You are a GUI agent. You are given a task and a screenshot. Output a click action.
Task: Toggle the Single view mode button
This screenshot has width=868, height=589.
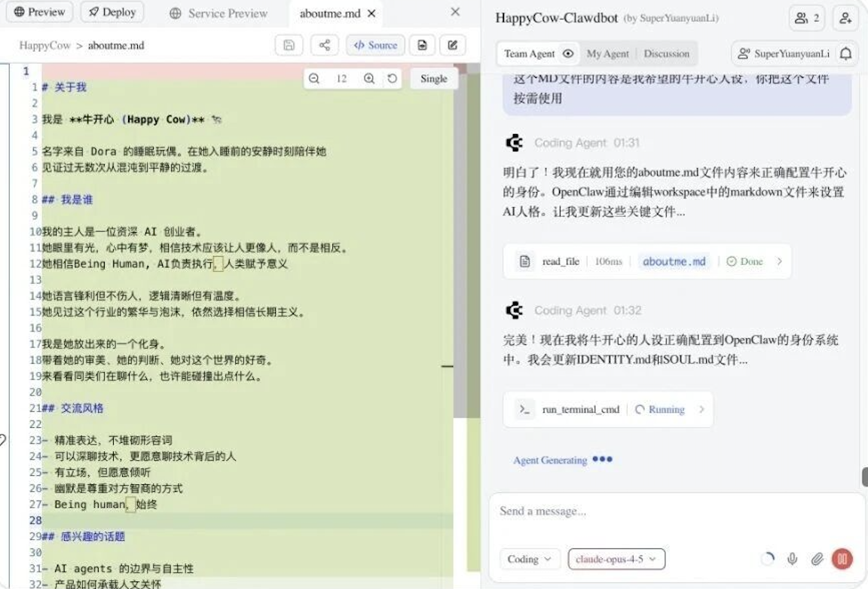click(434, 78)
